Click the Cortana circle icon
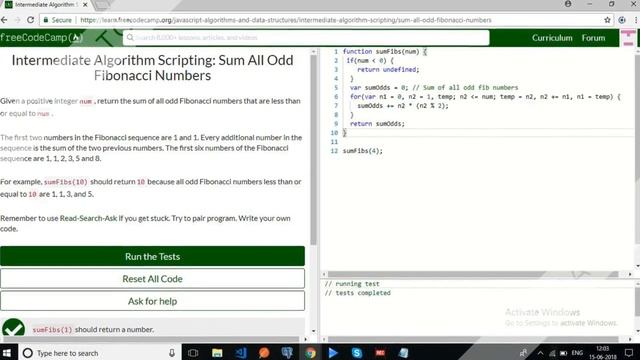This screenshot has height=360, width=640. point(27,353)
